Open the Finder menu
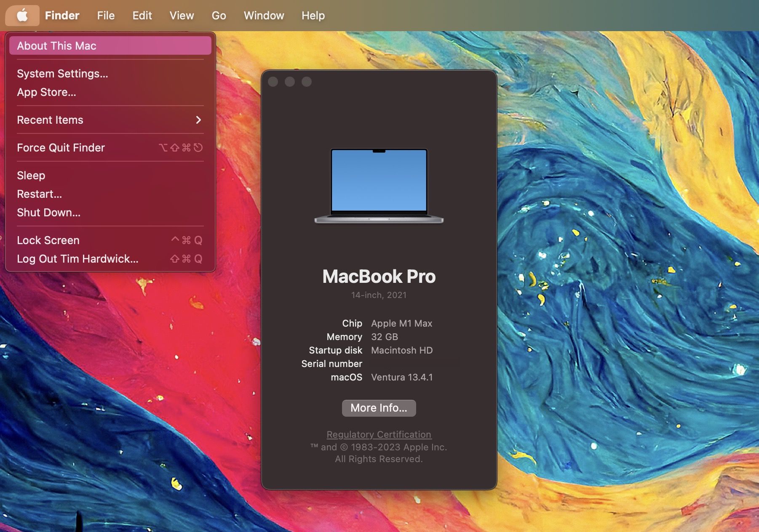Image resolution: width=759 pixels, height=532 pixels. (61, 15)
